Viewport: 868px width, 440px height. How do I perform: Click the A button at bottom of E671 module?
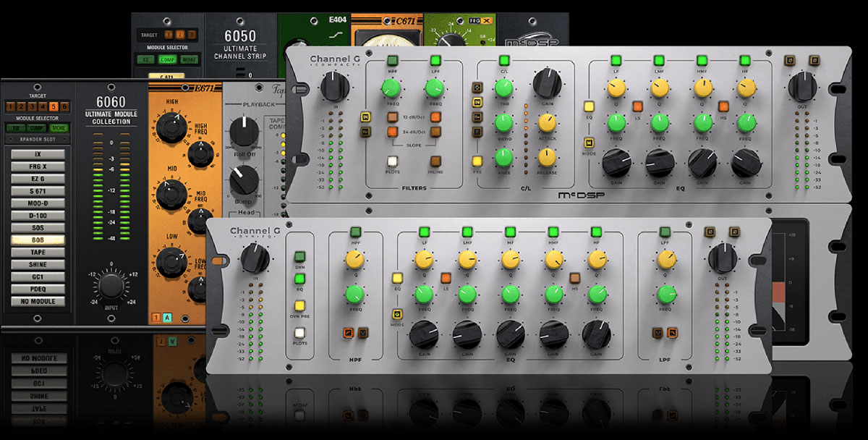tap(166, 317)
